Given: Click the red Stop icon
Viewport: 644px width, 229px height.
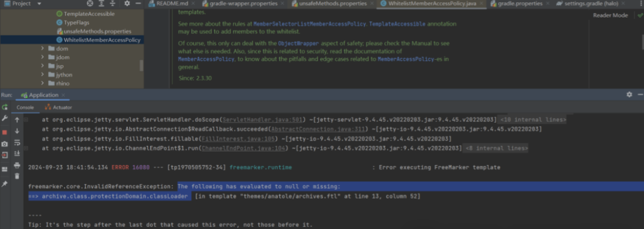Looking at the screenshot, I should coord(5,133).
